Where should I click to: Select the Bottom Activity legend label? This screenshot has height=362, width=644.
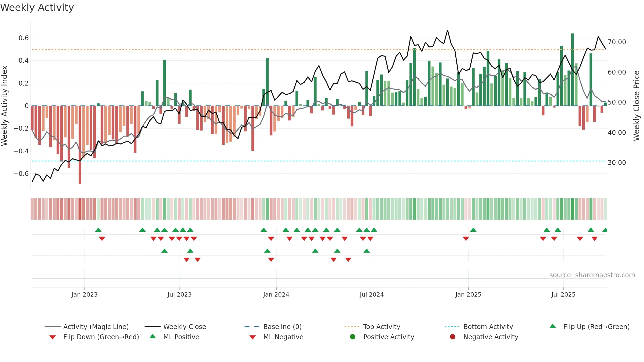[488, 327]
